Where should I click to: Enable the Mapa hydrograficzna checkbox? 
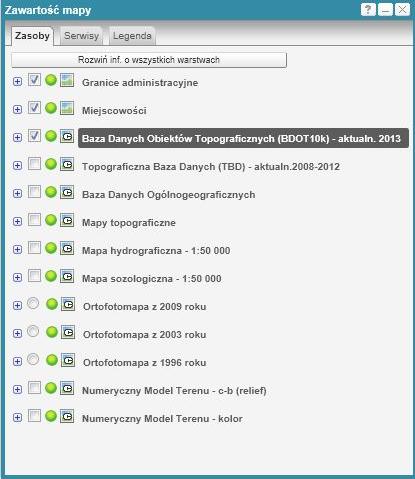point(34,248)
